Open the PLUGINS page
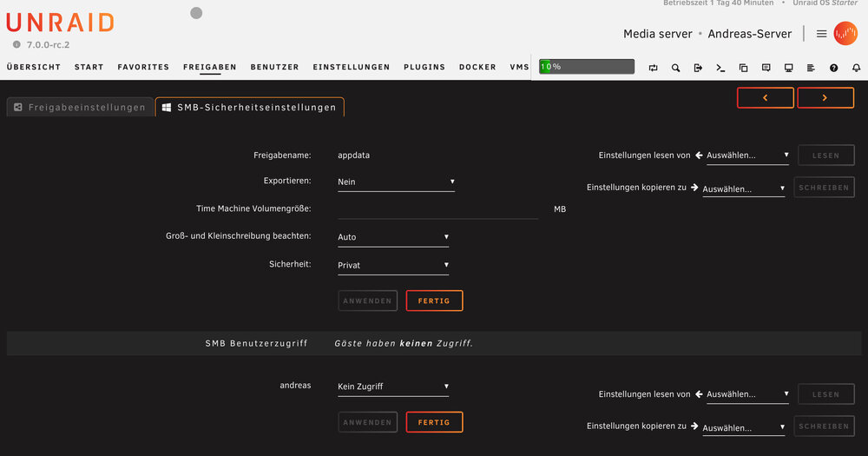 click(424, 67)
